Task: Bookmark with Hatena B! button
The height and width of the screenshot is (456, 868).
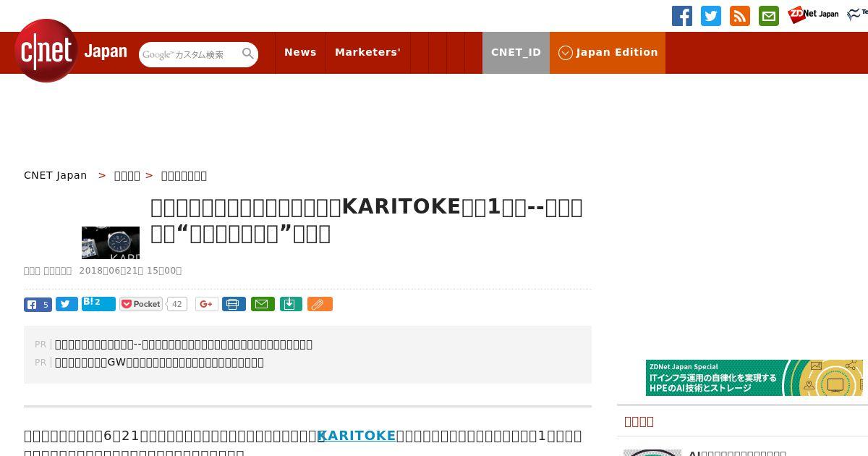Action: point(98,303)
